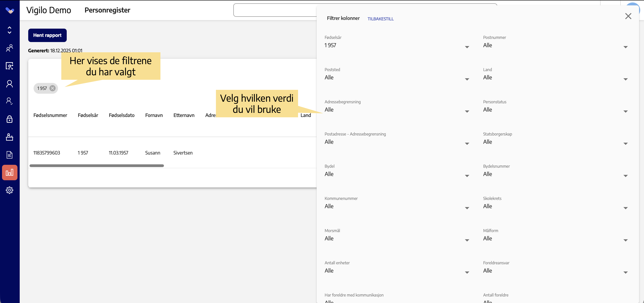Viewport: 644px width, 303px height.
Task: Sort by the Etternavn column header
Action: (184, 115)
